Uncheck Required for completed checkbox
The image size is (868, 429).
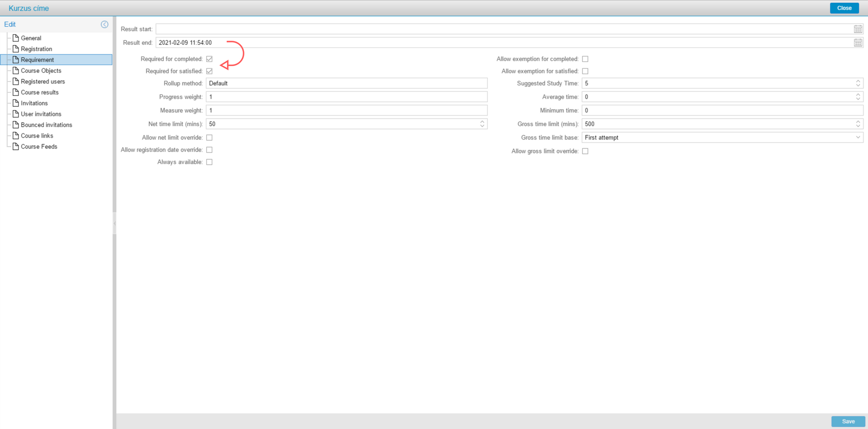(210, 59)
